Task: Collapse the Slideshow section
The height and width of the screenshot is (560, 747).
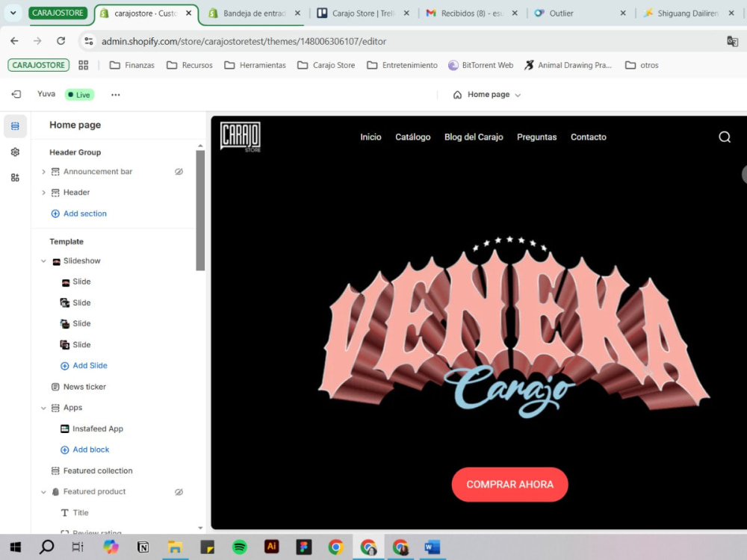Action: click(x=43, y=261)
